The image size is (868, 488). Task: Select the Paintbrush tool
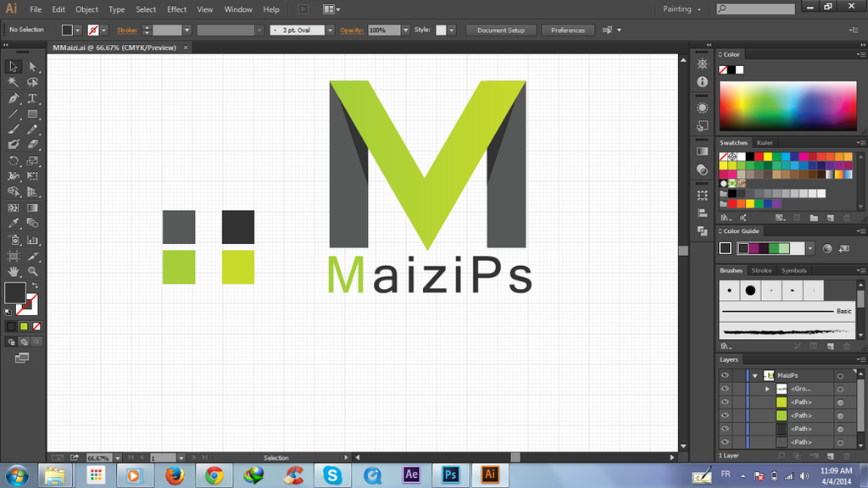pos(11,129)
